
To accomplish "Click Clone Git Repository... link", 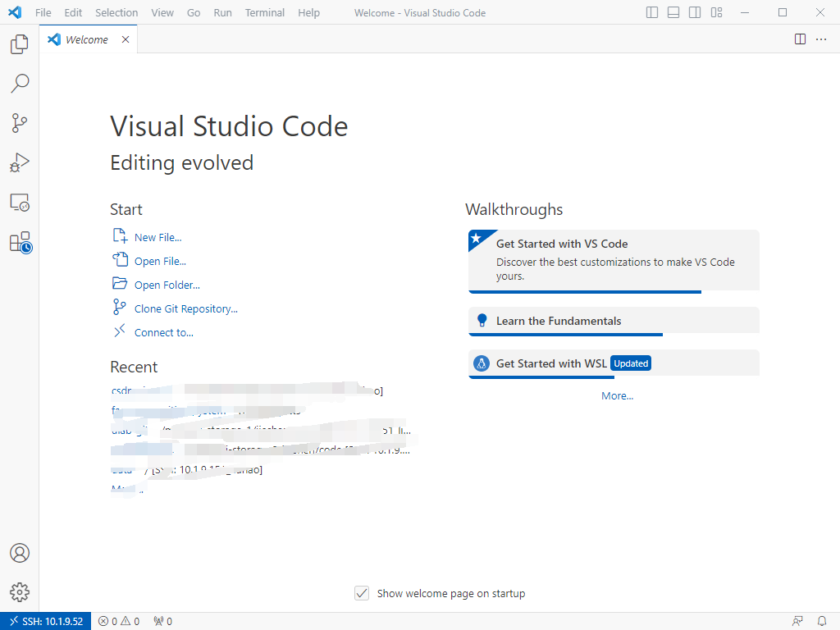I will click(186, 308).
